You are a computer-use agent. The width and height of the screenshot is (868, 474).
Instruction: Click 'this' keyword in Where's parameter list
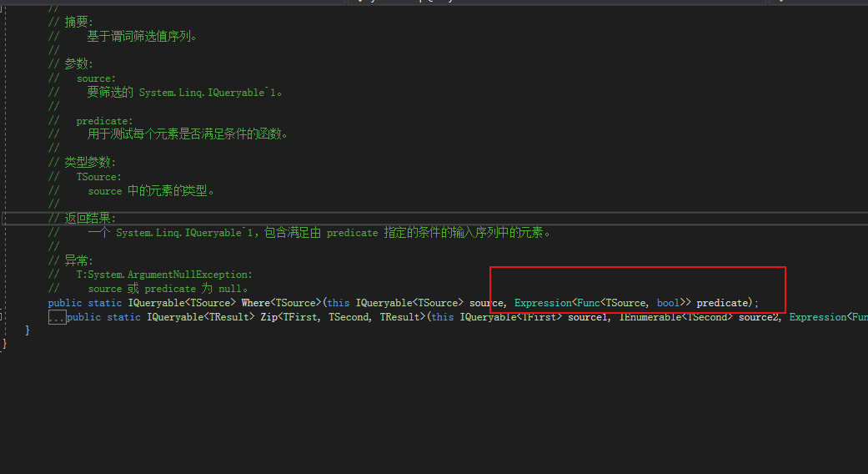point(339,303)
